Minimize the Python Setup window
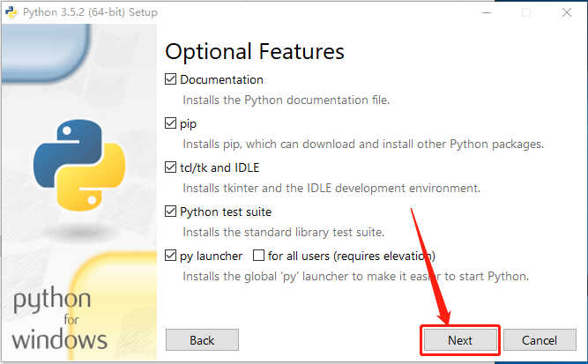Viewport: 588px width, 364px height. click(x=487, y=12)
